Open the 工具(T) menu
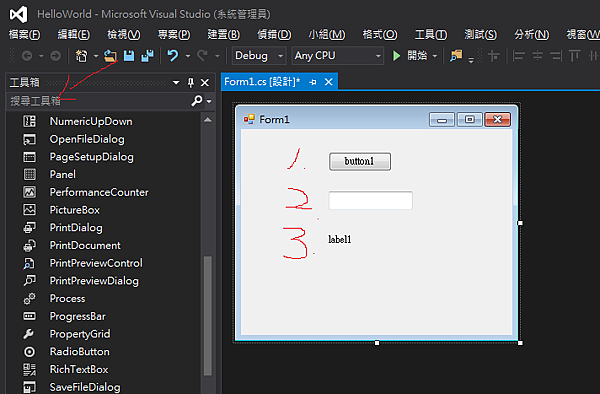The image size is (600, 394). (x=431, y=35)
